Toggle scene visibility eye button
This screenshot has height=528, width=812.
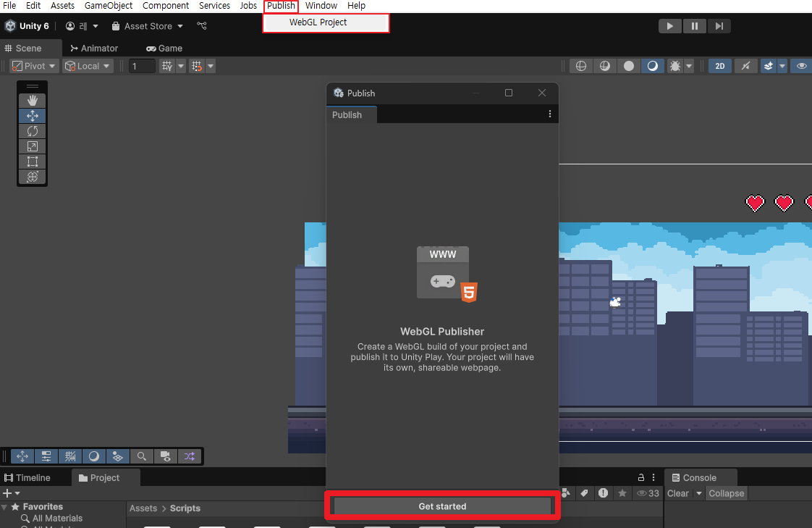[x=801, y=66]
